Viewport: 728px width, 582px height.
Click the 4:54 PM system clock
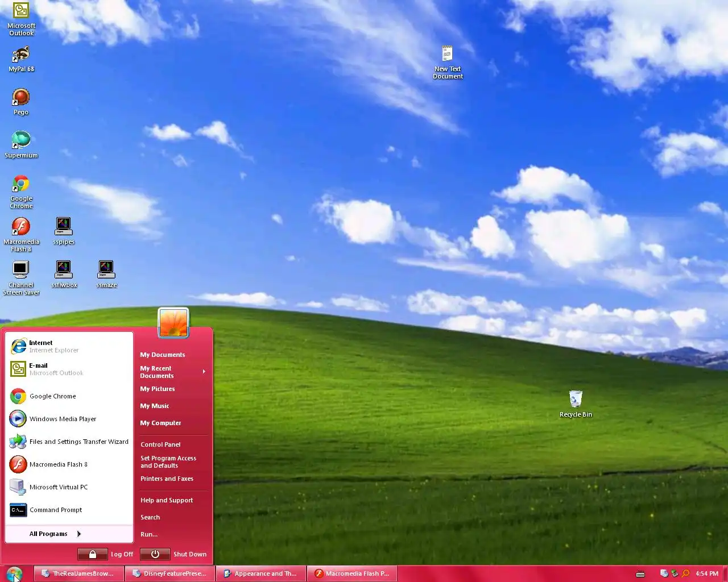707,574
